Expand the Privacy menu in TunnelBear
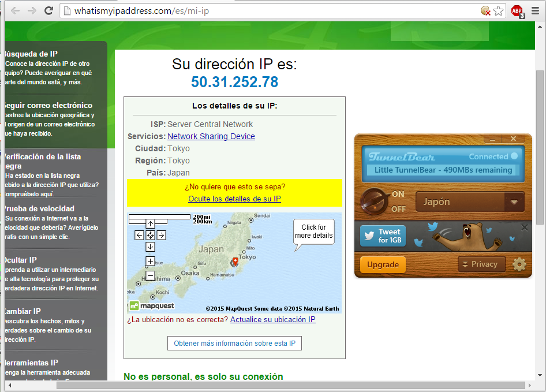The width and height of the screenshot is (546, 392). [481, 264]
